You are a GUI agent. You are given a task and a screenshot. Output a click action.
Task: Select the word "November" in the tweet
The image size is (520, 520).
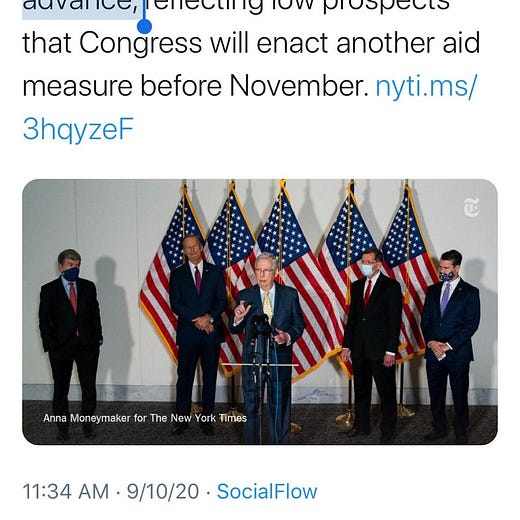tap(299, 86)
